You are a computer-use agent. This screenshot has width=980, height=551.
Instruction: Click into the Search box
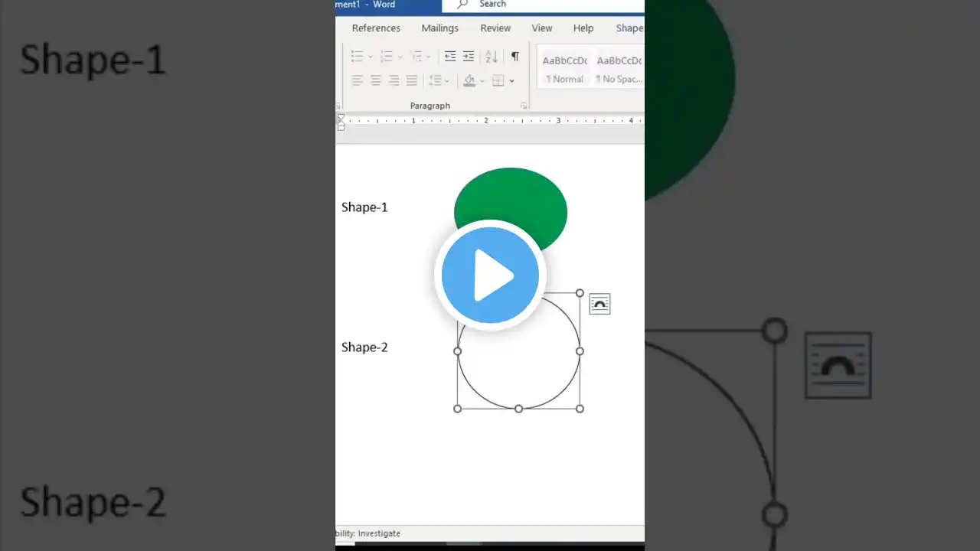tap(544, 5)
